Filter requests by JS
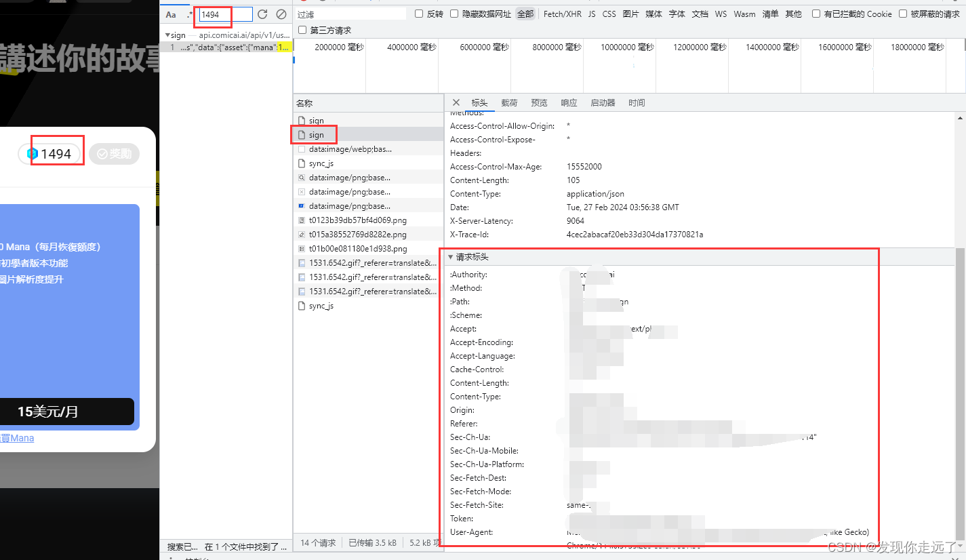This screenshot has width=966, height=560. (x=592, y=14)
